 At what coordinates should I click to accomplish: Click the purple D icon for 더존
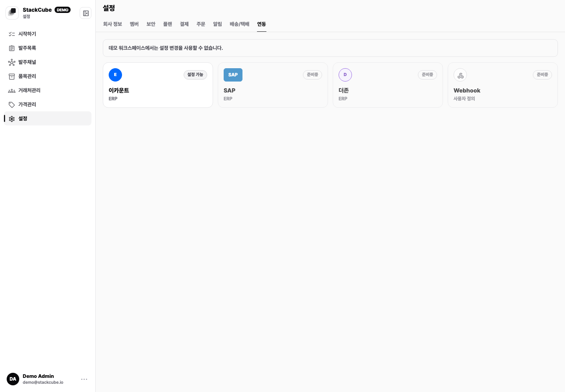[x=345, y=75]
